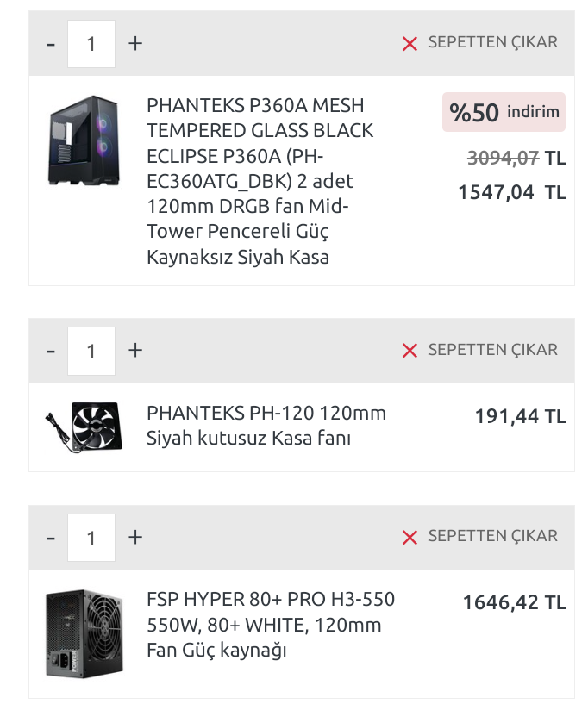This screenshot has height=704, width=588.
Task: Click the %50 indirim discount badge
Action: [504, 112]
